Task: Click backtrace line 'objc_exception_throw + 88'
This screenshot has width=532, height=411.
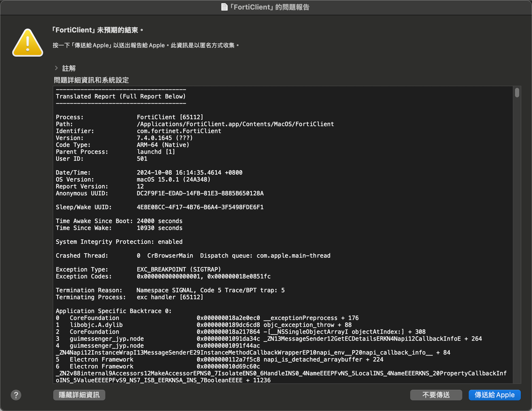Action: click(x=307, y=325)
